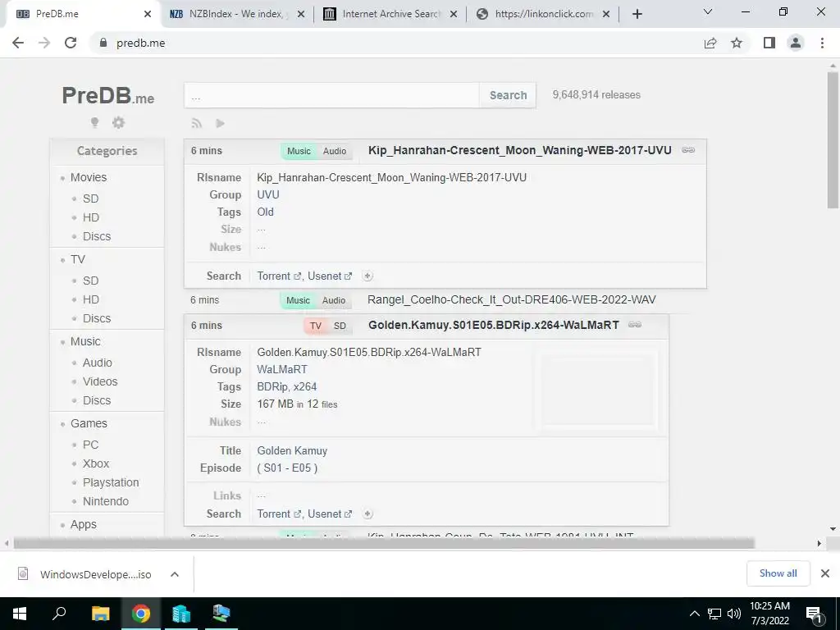Open Movies category
840x630 pixels.
89,177
